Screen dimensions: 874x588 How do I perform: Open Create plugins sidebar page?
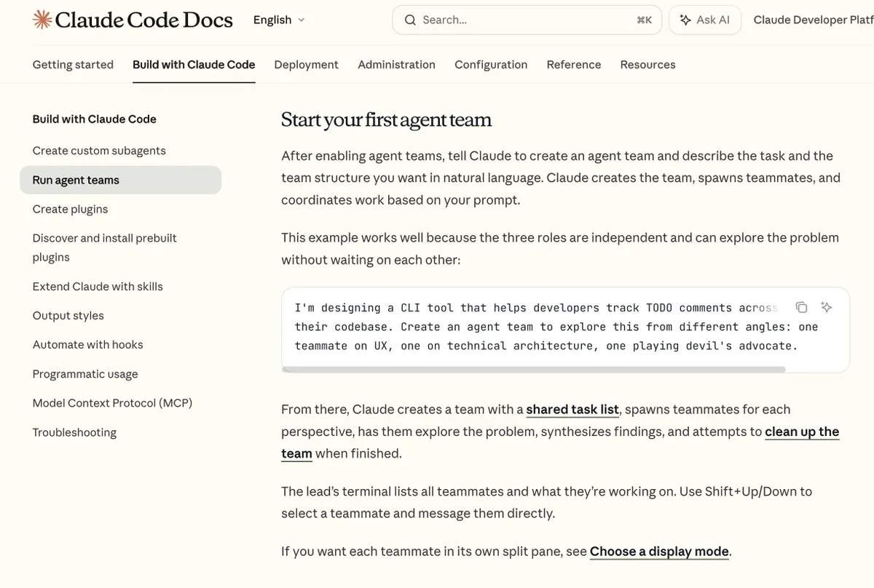coord(70,209)
